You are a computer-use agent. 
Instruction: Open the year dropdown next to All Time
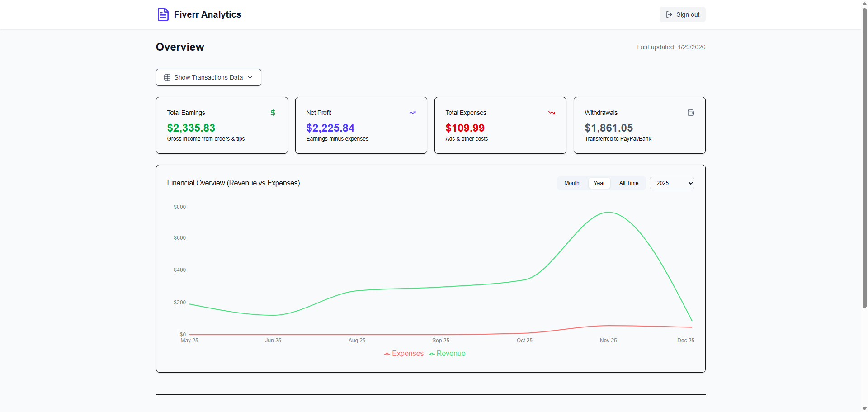pyautogui.click(x=671, y=183)
